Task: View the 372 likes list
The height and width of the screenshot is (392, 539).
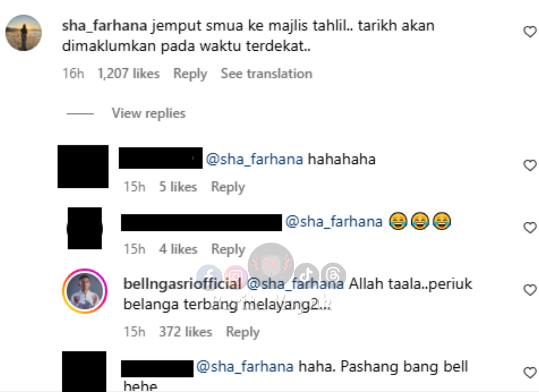Action: click(185, 332)
